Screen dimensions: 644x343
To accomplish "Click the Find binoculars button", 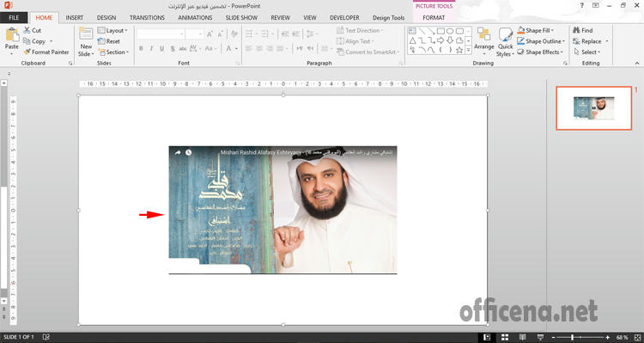I will pos(582,30).
